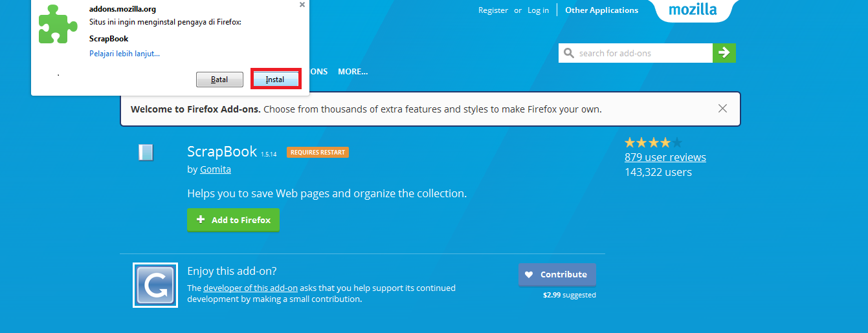Click the 'Enjoy this add-on?' heading

[x=232, y=271]
